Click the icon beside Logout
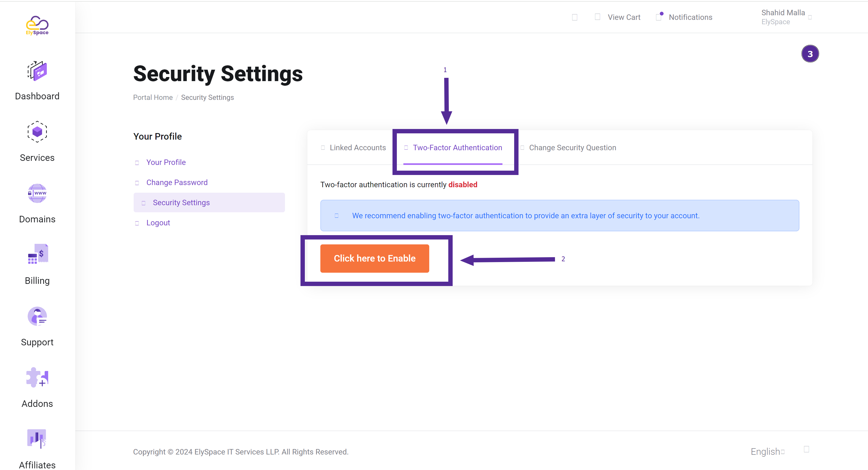 [x=137, y=223]
